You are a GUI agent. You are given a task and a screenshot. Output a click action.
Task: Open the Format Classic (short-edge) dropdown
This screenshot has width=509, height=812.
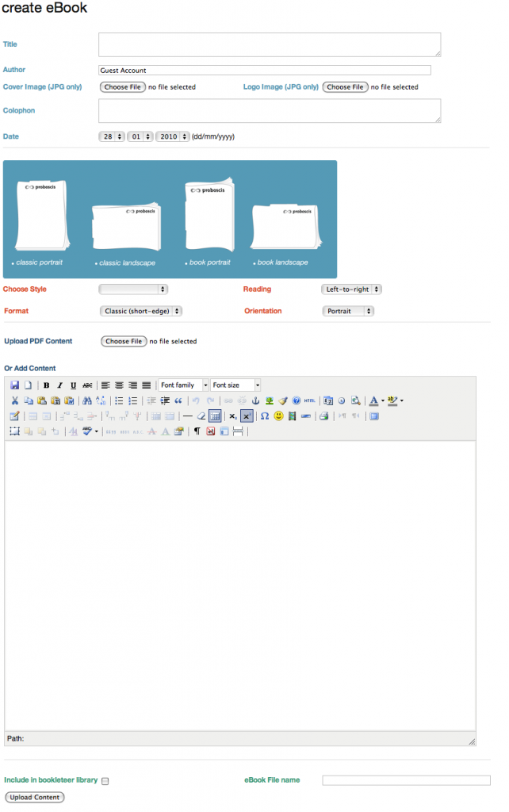[140, 311]
